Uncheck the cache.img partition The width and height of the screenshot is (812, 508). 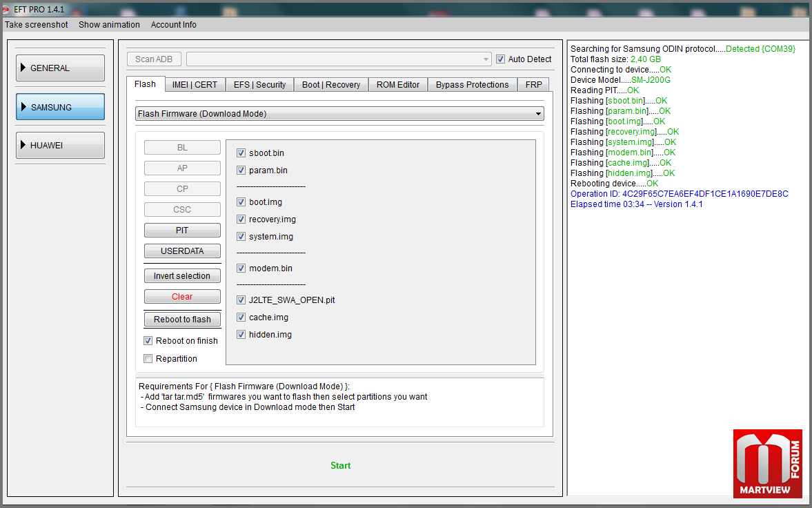point(241,317)
